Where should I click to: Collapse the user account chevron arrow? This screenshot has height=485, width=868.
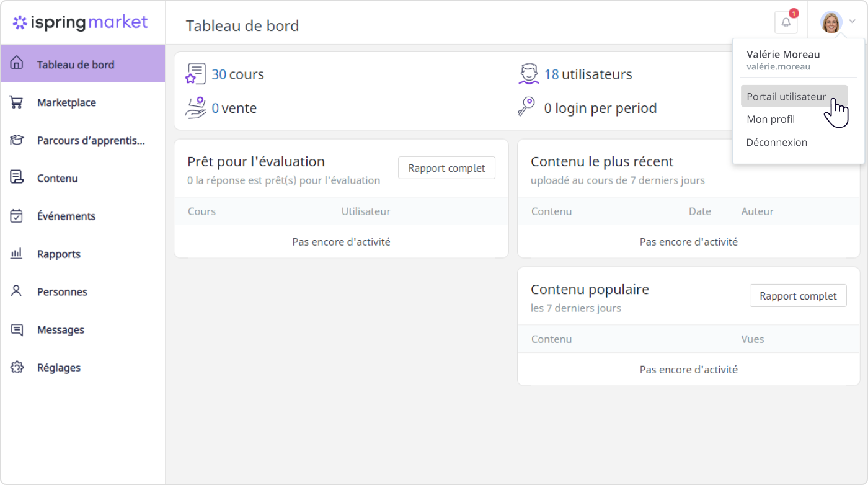point(852,22)
